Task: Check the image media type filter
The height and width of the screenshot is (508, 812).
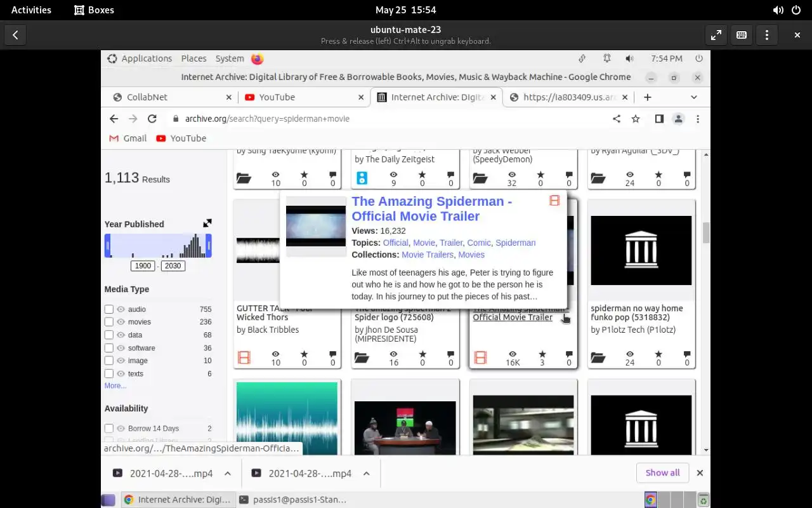Action: coord(109,361)
